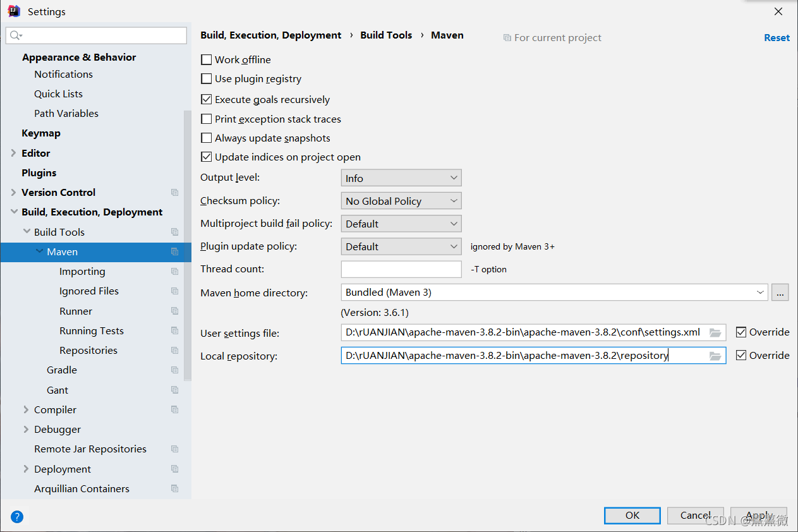Click project-level icon beside Deployment
This screenshot has height=532, width=798.
click(175, 469)
